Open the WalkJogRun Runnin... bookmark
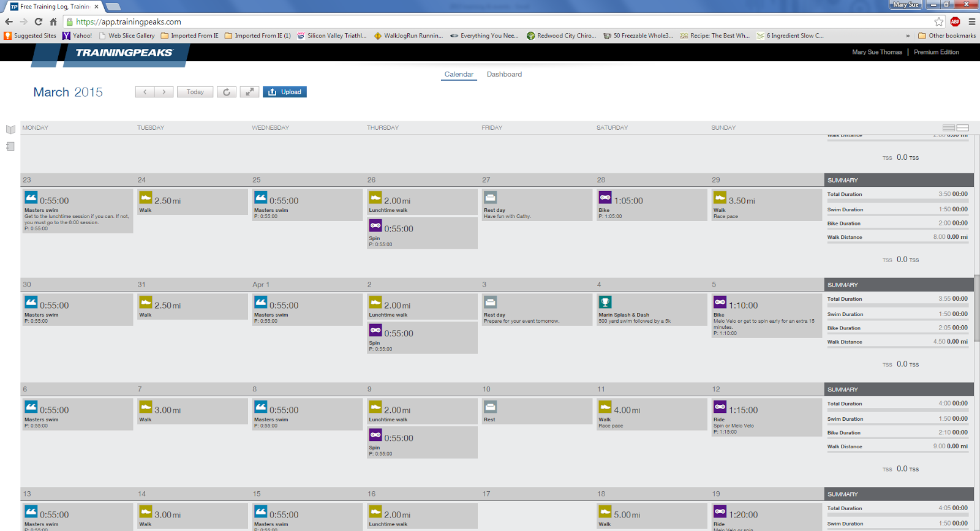This screenshot has height=531, width=980. [409, 36]
